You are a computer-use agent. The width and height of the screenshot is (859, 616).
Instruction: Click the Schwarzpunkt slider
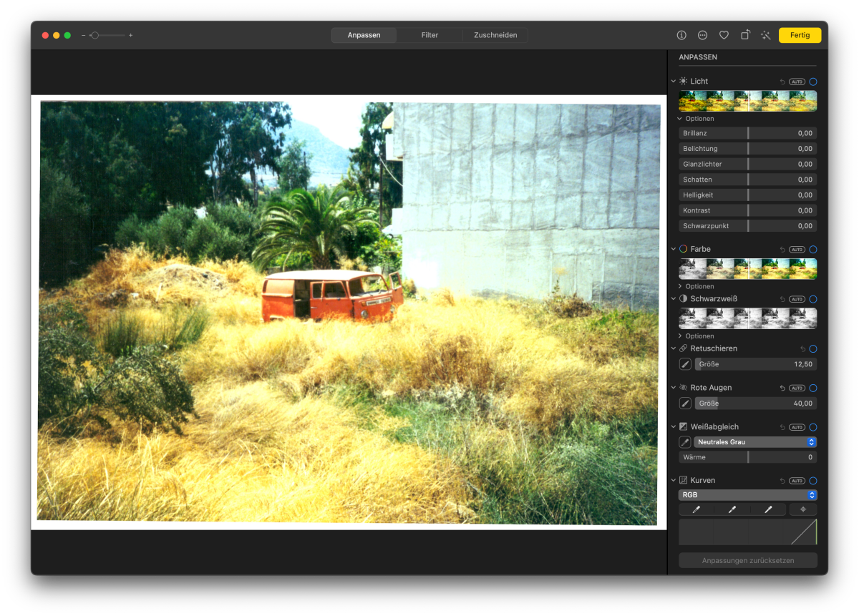(x=748, y=226)
